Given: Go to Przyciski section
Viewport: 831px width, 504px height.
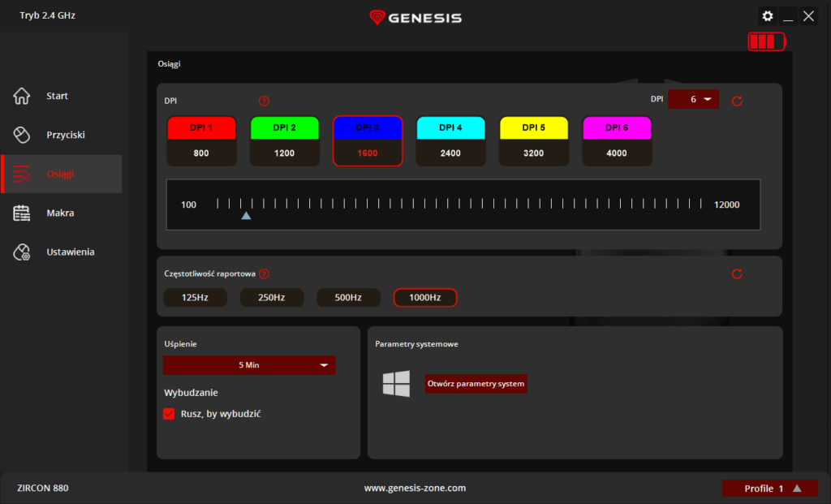Looking at the screenshot, I should (x=62, y=135).
